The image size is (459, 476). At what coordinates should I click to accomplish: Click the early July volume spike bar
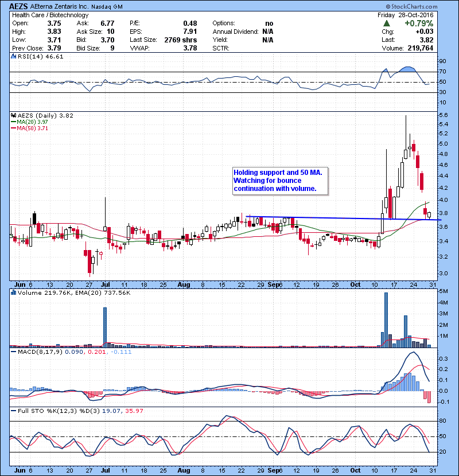[x=105, y=327]
